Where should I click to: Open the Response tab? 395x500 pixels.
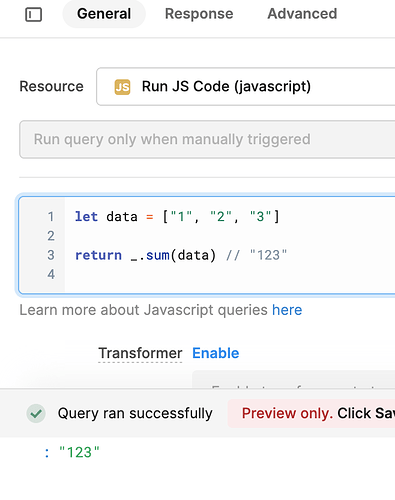coord(199,14)
